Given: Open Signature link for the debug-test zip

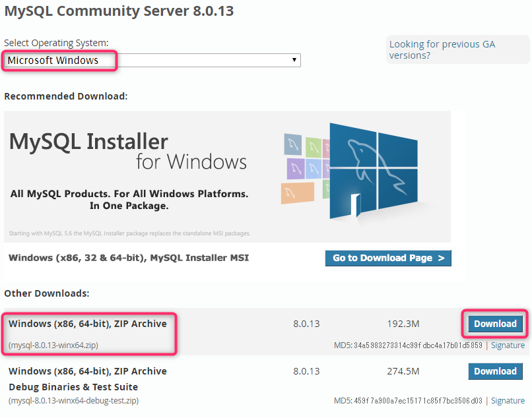Looking at the screenshot, I should (x=508, y=401).
